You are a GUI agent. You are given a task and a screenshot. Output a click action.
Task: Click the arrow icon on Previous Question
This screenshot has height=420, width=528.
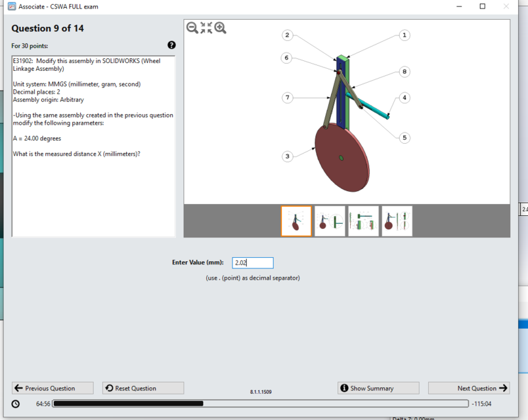point(18,387)
